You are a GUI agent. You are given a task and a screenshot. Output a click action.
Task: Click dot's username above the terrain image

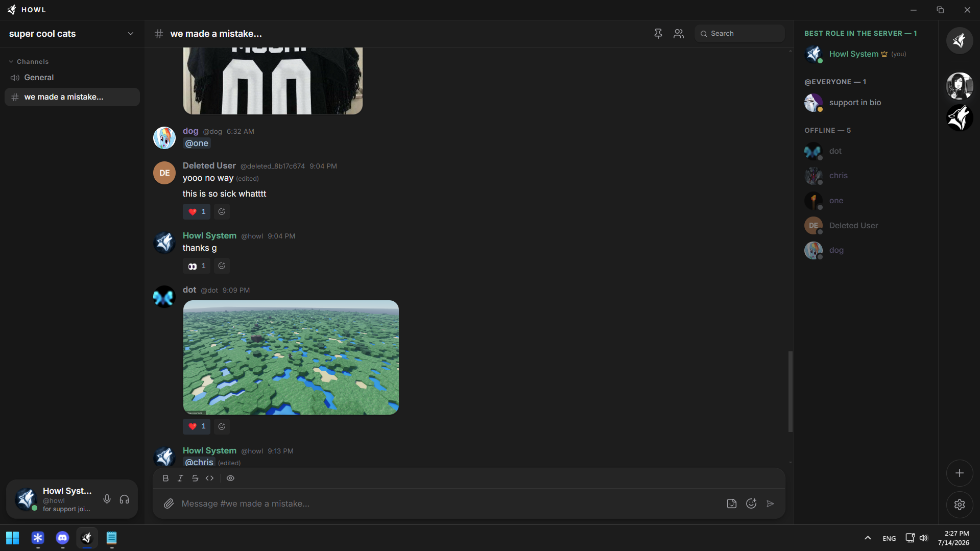[189, 290]
